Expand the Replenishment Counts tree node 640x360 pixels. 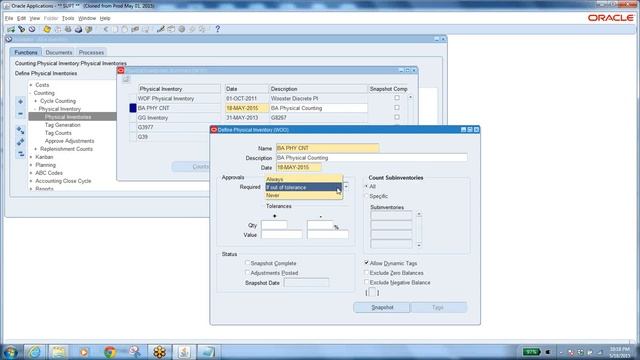[36, 149]
